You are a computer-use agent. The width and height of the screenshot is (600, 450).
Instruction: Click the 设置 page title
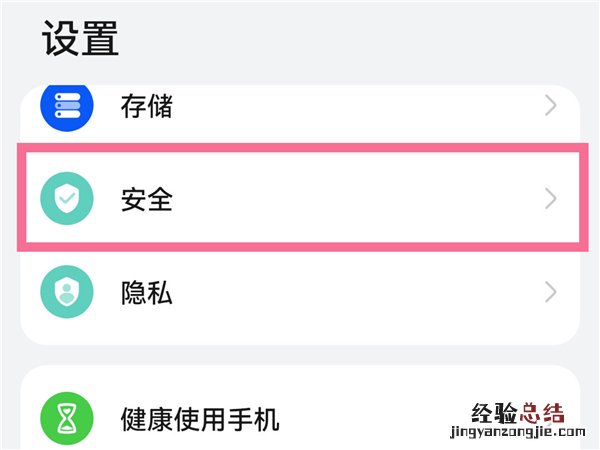[x=81, y=38]
